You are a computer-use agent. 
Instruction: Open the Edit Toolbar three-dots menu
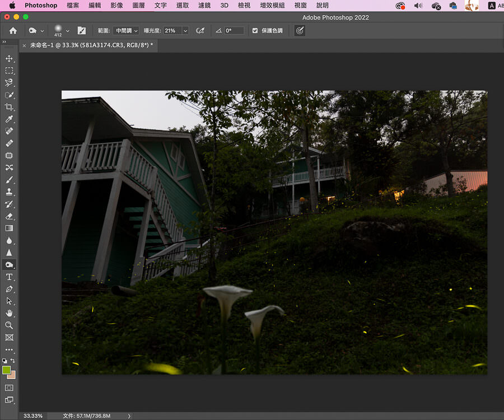coord(9,349)
